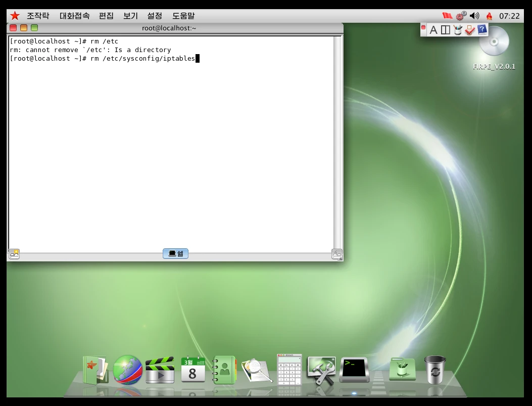
Task: Open the calculator in the dock
Action: (289, 369)
